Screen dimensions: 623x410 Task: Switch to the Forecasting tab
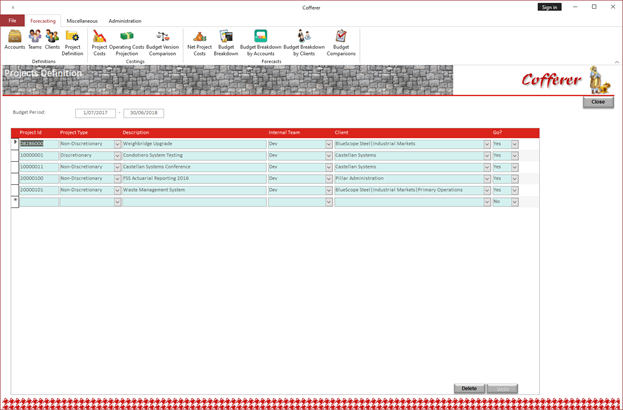[x=43, y=21]
